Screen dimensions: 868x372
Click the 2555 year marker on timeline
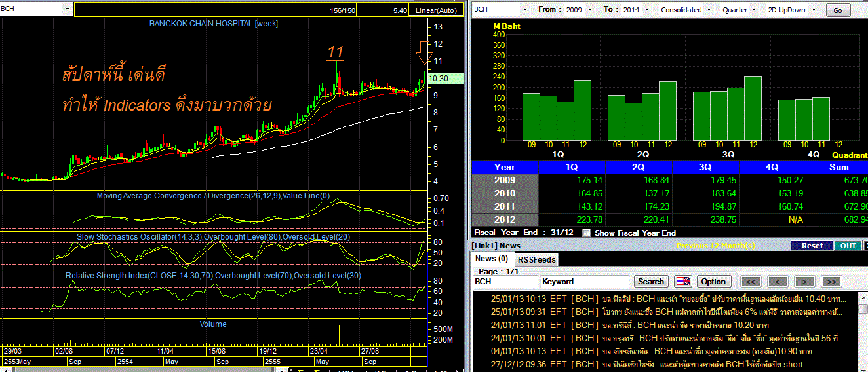pyautogui.click(x=274, y=362)
